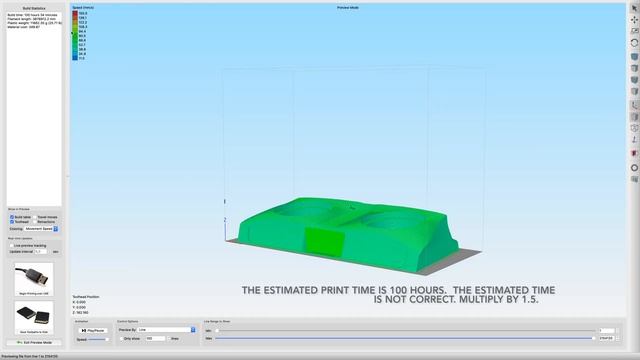640x360 pixels.
Task: Click the Previewing file status bar text
Action: 29,356
